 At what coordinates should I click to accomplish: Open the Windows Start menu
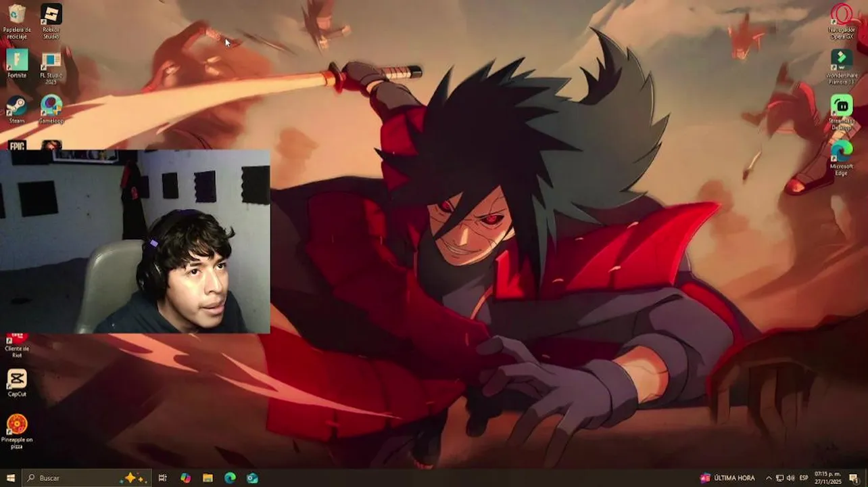[10, 478]
